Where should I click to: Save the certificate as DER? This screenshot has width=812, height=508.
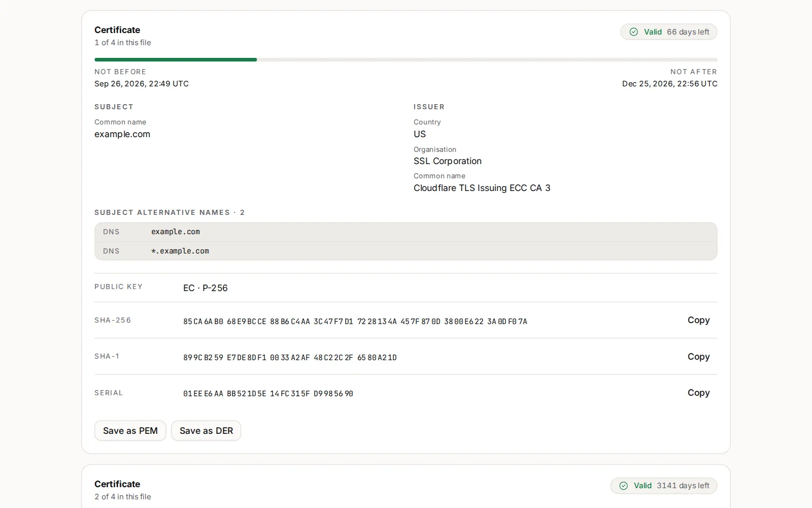[x=206, y=431]
